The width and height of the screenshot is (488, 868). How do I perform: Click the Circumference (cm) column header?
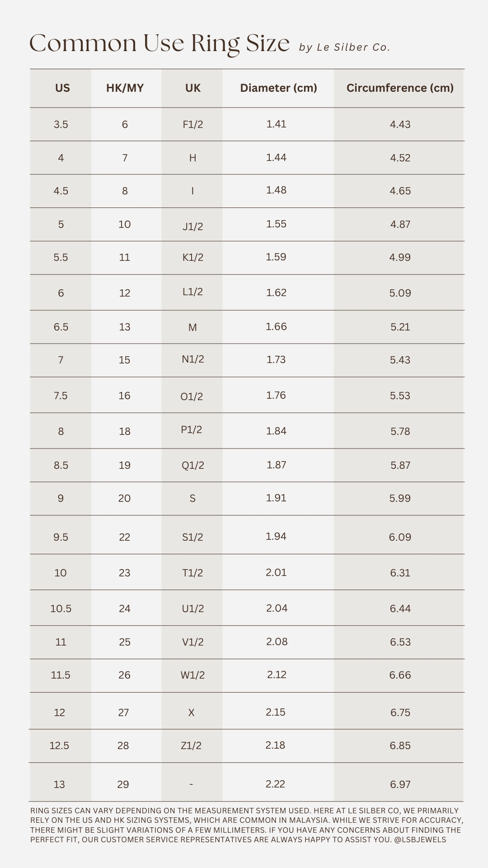tap(400, 88)
